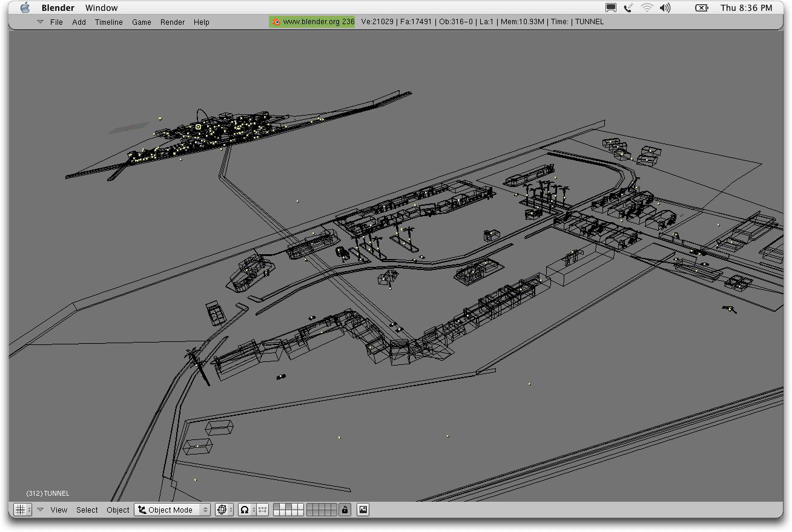Click the phone modem status icon
The image size is (792, 532).
(629, 8)
